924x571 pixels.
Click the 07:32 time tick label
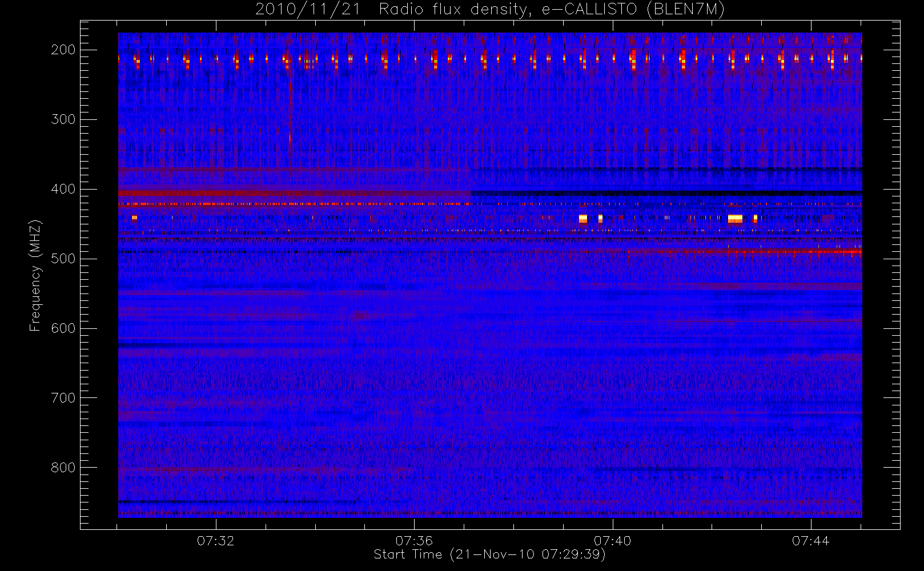[x=216, y=541]
